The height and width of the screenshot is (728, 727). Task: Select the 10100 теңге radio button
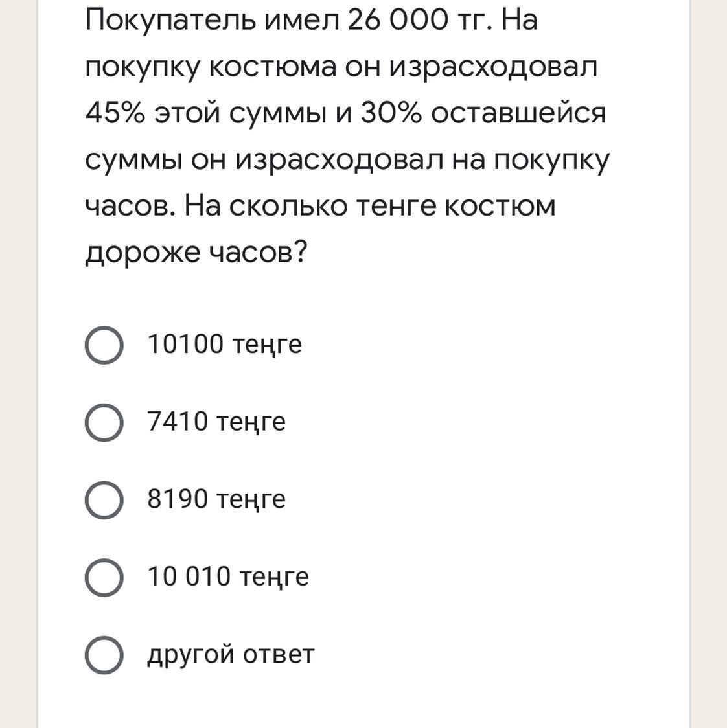pos(104,345)
